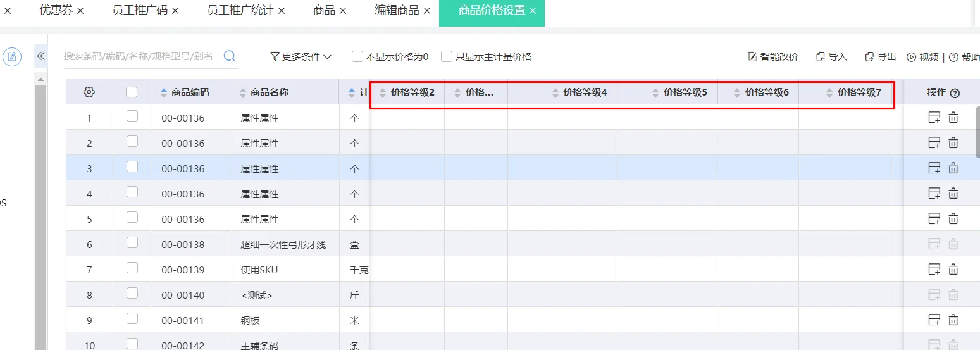
Task: Delete row 1 with trash icon
Action: click(953, 117)
